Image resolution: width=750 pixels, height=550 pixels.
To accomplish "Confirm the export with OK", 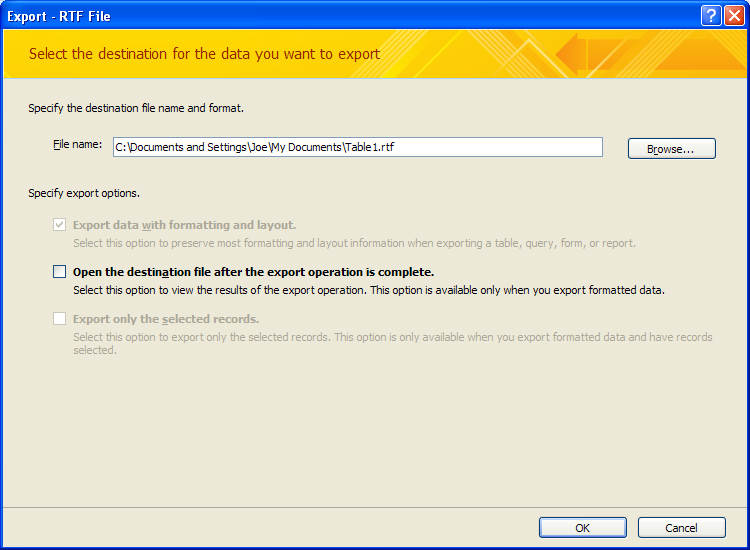I will 583,528.
